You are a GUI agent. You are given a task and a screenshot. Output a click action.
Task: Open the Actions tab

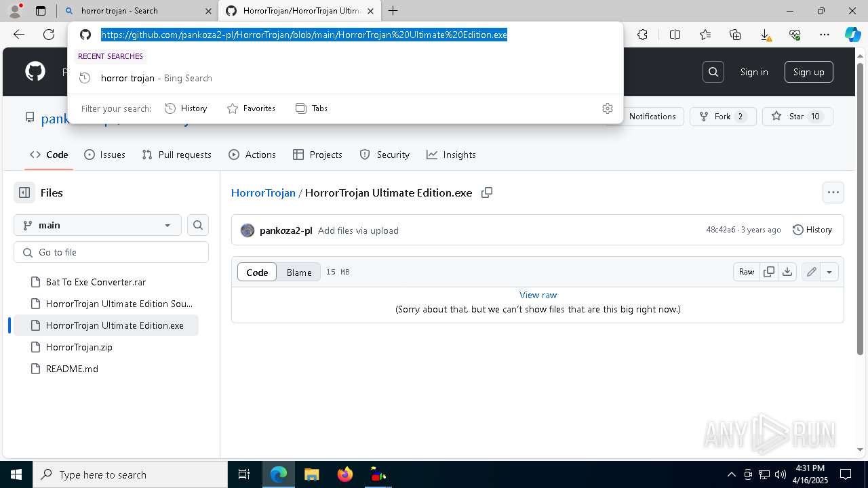point(252,155)
